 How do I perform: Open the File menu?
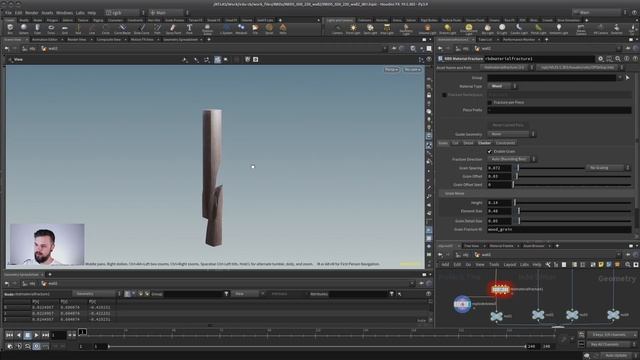coord(8,13)
